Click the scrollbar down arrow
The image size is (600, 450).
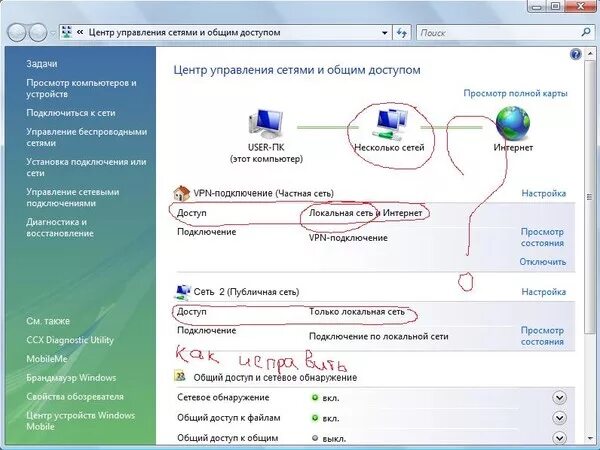click(x=589, y=439)
